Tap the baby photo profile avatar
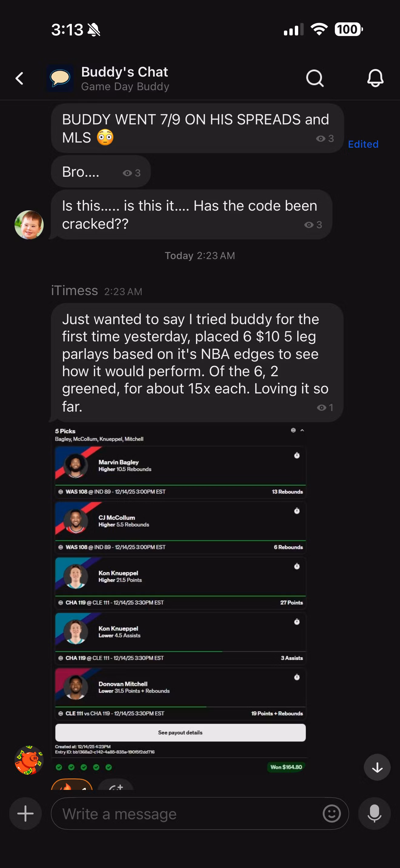This screenshot has height=868, width=400. tap(29, 225)
